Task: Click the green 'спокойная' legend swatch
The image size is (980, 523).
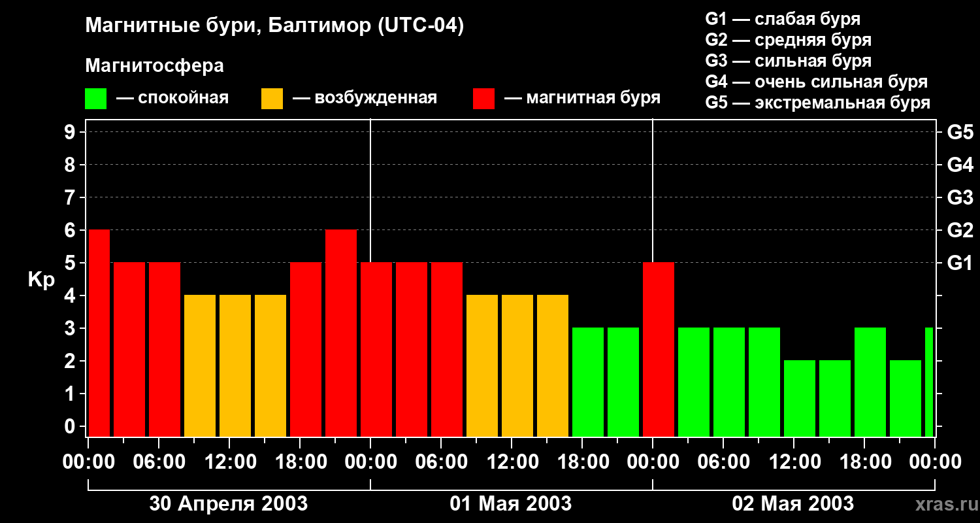Action: (95, 99)
